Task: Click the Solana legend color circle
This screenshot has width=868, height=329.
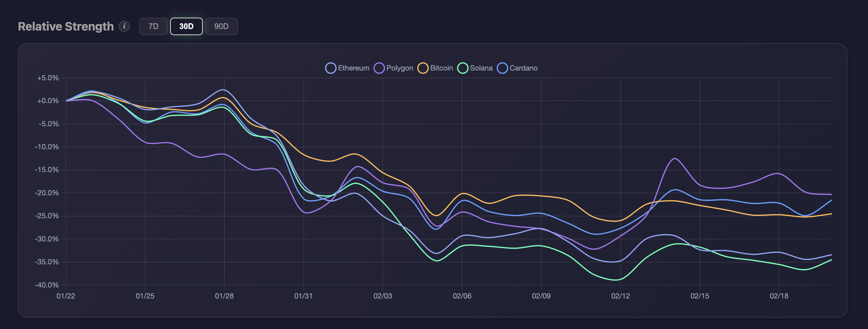Action: (462, 68)
